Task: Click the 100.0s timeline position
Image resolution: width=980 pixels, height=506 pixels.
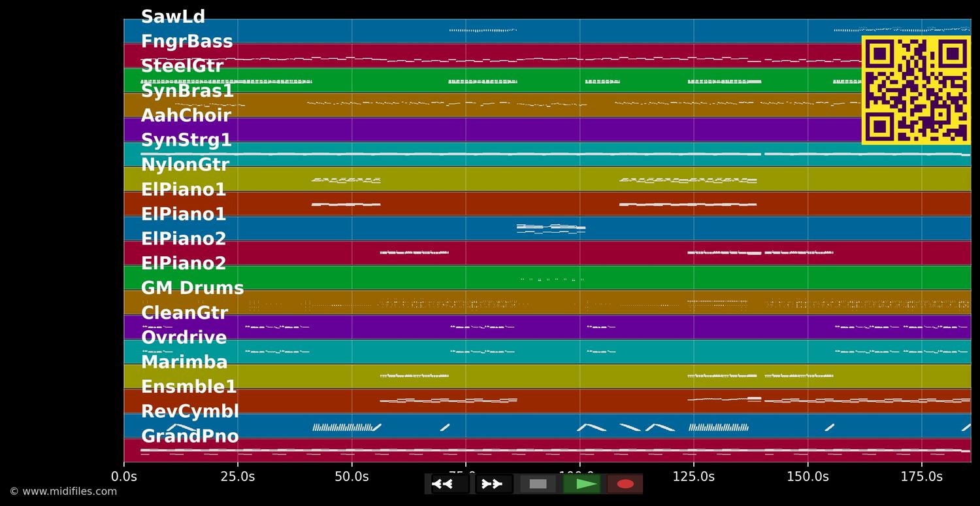Action: coord(581,477)
